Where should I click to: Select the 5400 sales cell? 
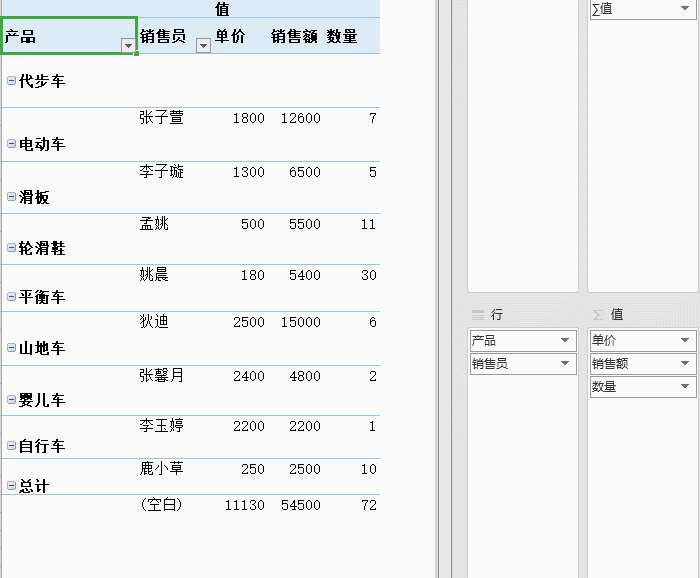click(x=304, y=275)
